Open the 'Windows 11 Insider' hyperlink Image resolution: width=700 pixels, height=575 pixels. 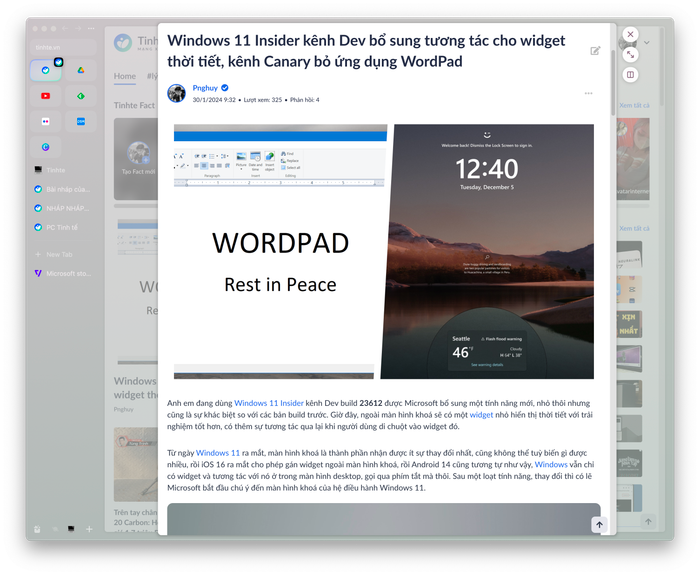coord(269,403)
